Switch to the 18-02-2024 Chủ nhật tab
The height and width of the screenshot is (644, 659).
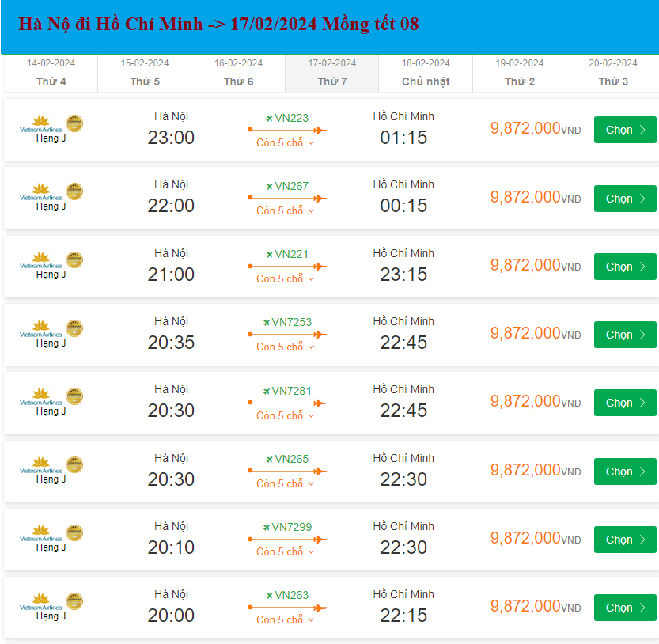click(x=425, y=73)
